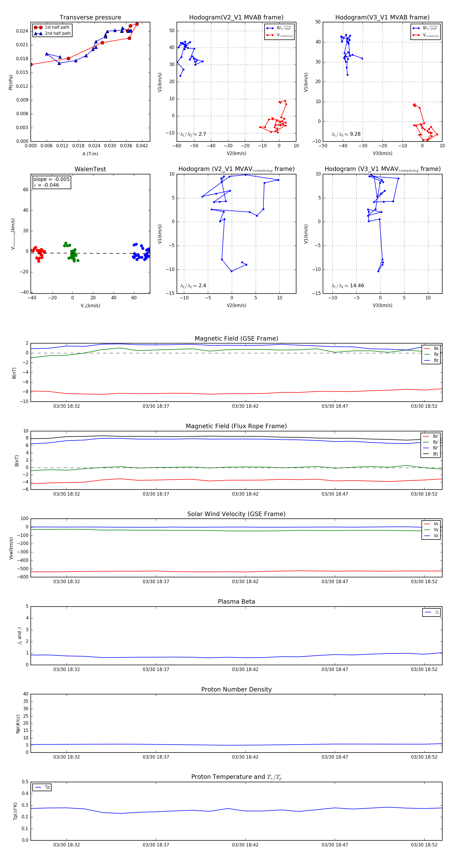The image size is (473, 868).
Task: Click the 'Np(#/cc)' y-axis label
Action: 18,723
